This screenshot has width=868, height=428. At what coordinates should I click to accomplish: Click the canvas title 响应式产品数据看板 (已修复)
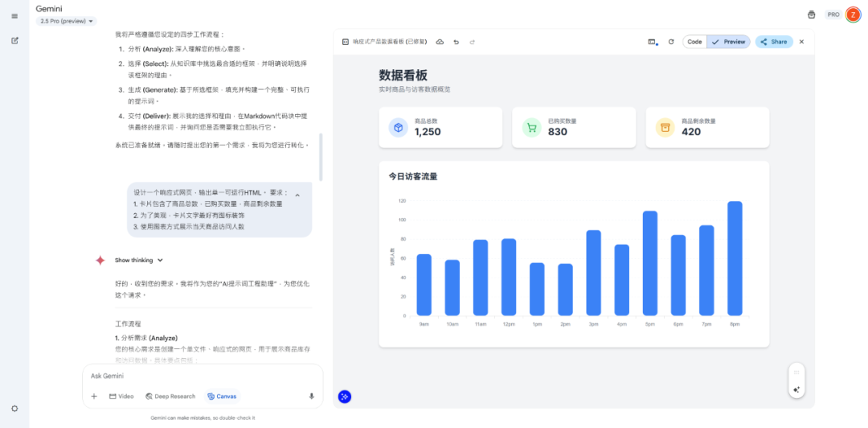coord(391,42)
